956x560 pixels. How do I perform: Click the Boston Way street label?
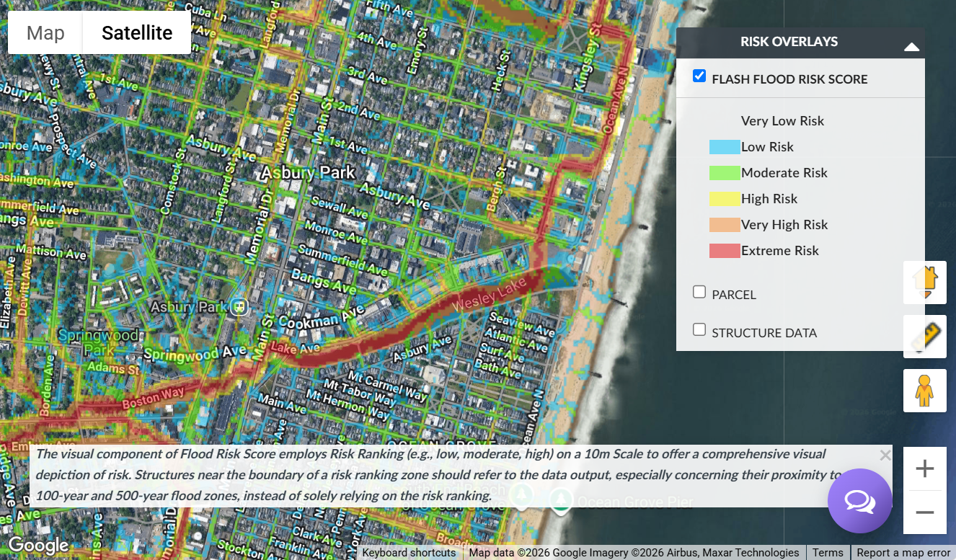coord(154,399)
